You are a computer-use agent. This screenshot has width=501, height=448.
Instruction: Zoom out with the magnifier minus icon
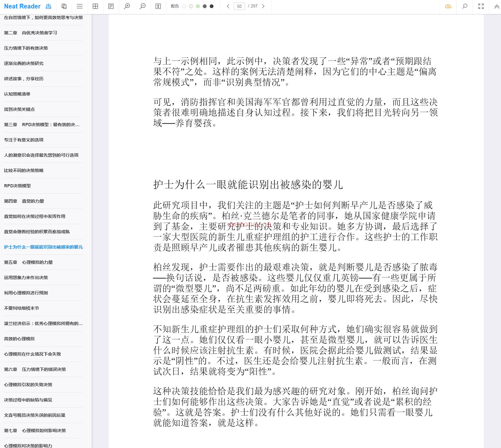click(143, 6)
